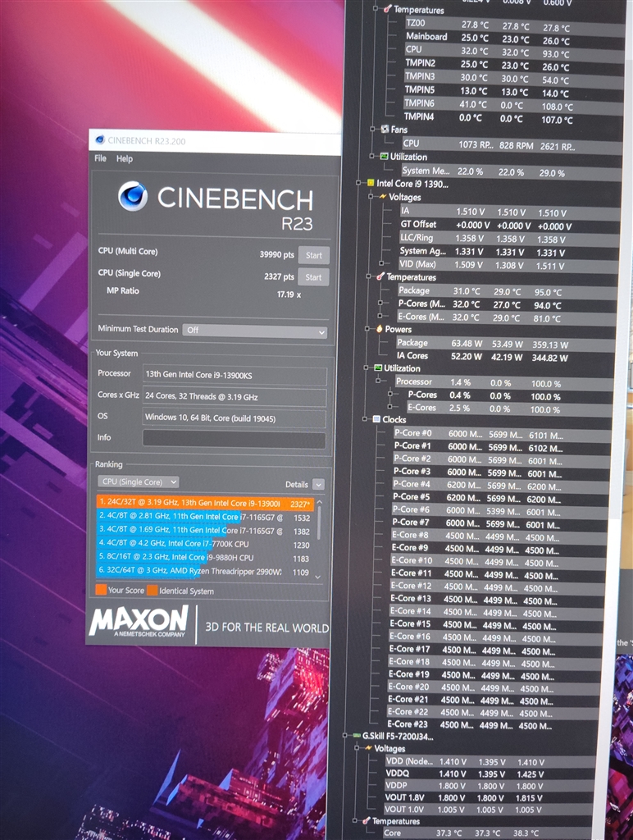Click the G.Skill memory module icon
The height and width of the screenshot is (840, 633).
(x=357, y=736)
